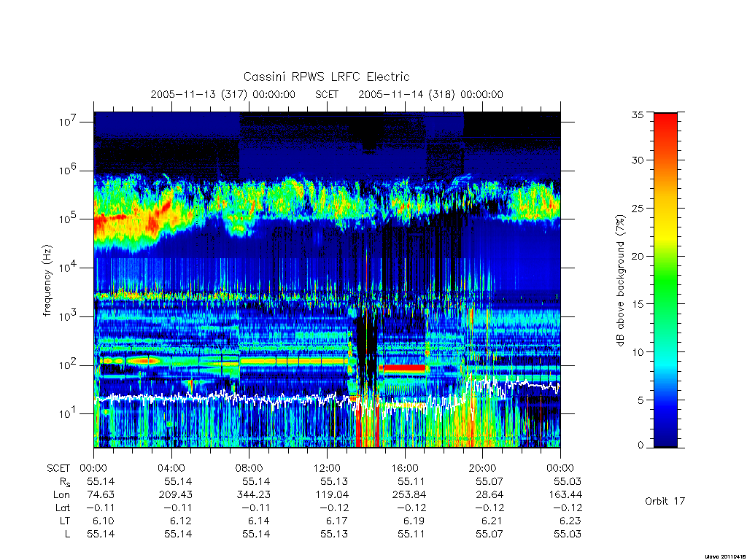Select the start date 2005-11-13 (317) header
The image size is (747, 560).
[x=223, y=94]
